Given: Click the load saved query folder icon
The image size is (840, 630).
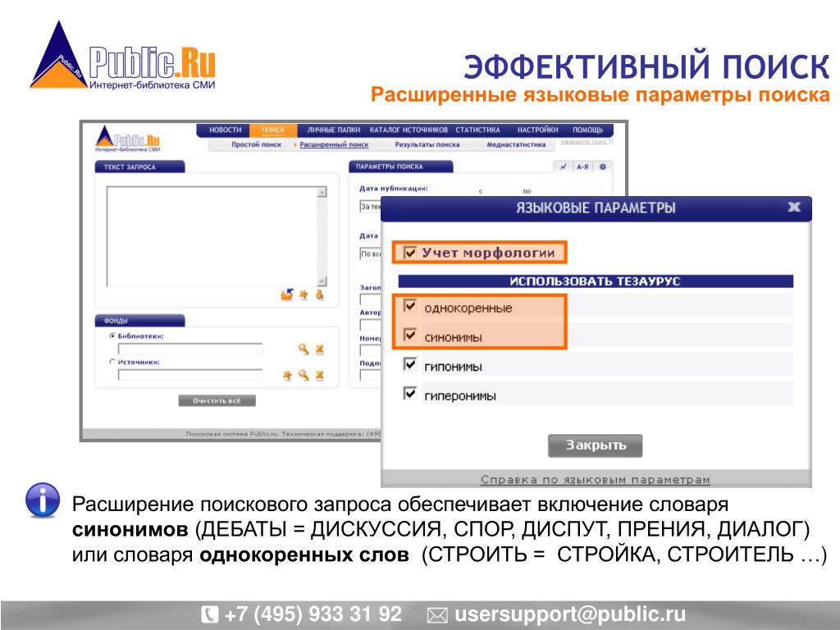Looking at the screenshot, I should [x=288, y=294].
